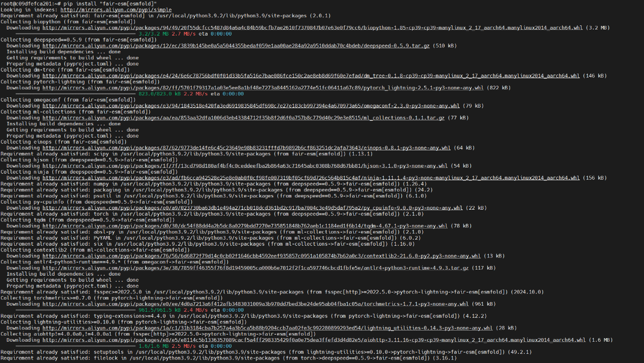Open the py_cpuinfo-9.0.0 wheel link
This screenshot has height=363, width=644.
[x=253, y=208]
